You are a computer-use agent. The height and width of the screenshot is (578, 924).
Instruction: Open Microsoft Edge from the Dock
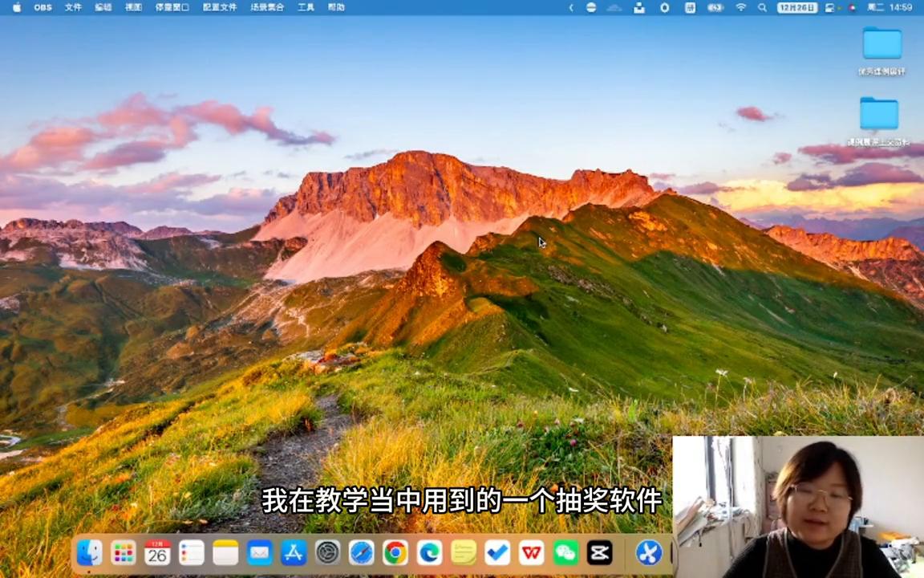pyautogui.click(x=430, y=553)
